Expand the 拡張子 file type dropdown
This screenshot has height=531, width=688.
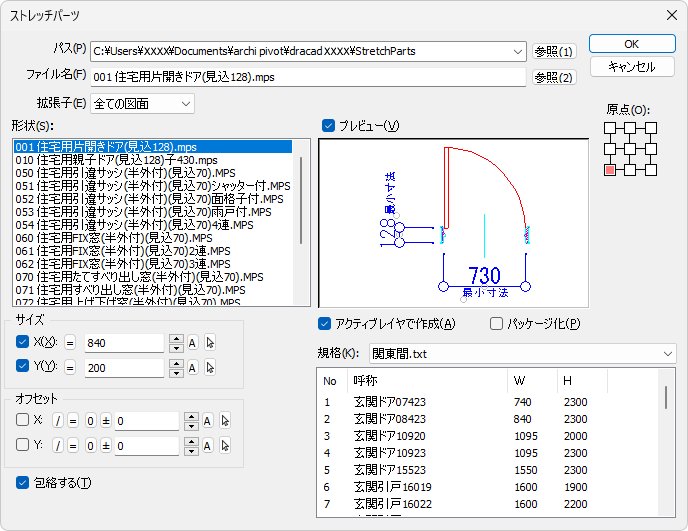tap(187, 103)
